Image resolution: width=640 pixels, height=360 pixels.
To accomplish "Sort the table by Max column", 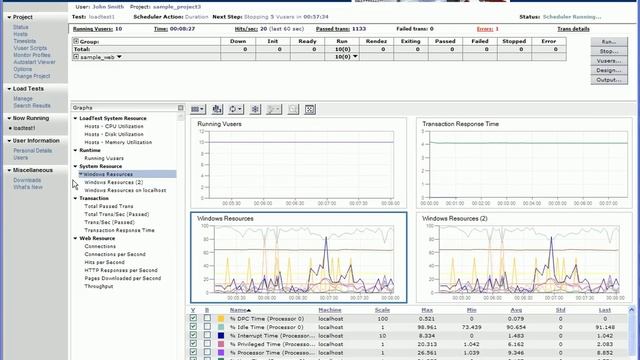I will pos(427,310).
